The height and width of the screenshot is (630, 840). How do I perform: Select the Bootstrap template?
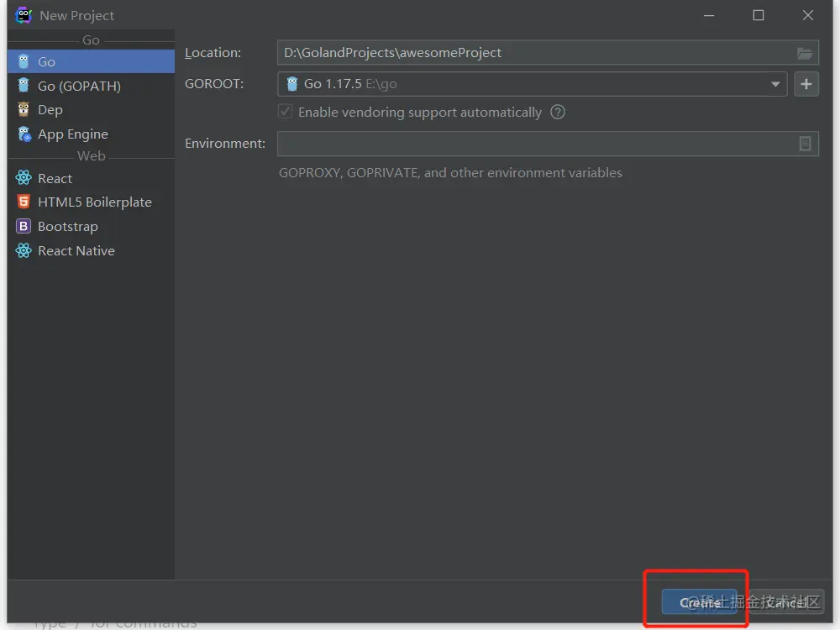click(x=91, y=226)
